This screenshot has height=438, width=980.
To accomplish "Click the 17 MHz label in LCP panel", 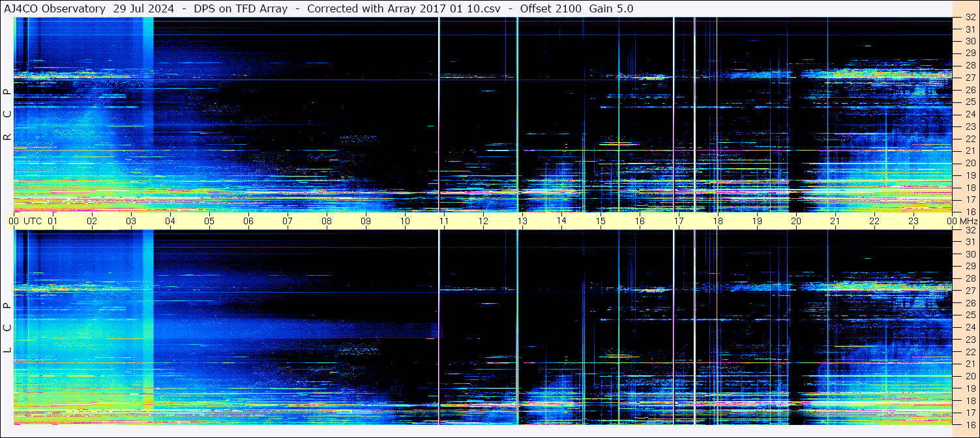I will pyautogui.click(x=970, y=413).
